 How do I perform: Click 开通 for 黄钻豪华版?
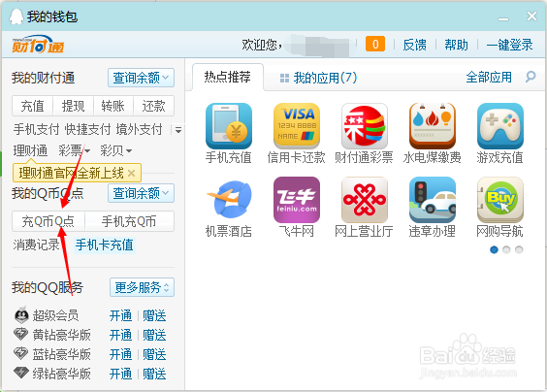tap(120, 335)
